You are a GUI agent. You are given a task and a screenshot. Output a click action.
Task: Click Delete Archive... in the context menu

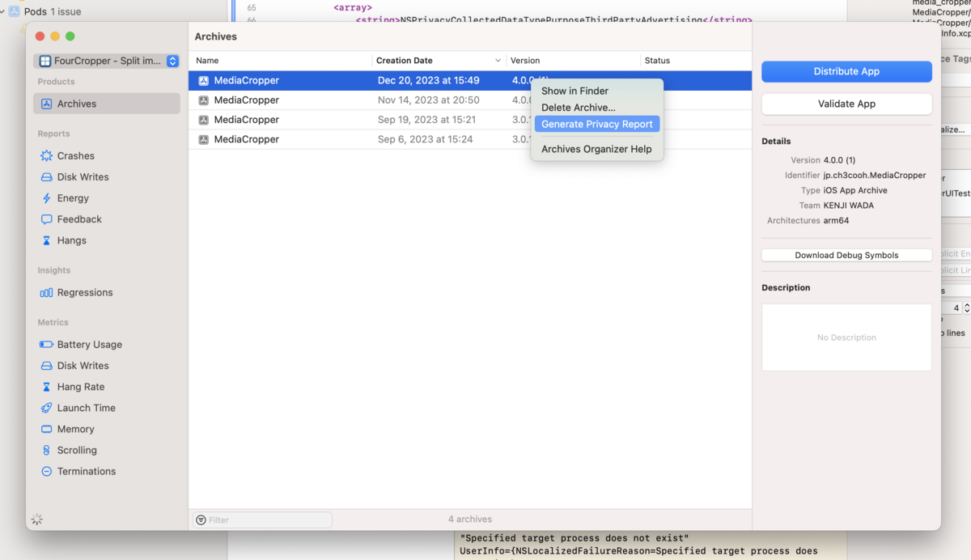click(578, 108)
